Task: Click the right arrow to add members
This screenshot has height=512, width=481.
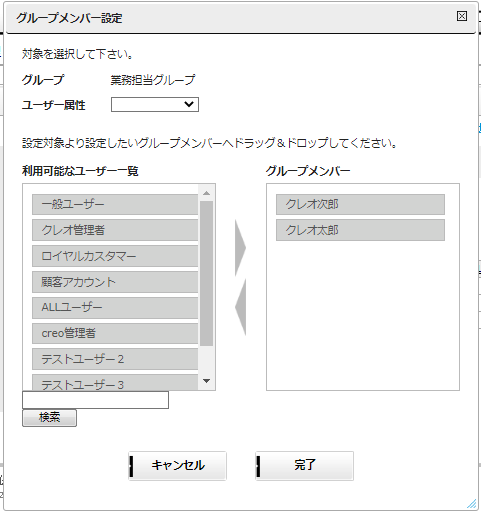Action: point(240,248)
